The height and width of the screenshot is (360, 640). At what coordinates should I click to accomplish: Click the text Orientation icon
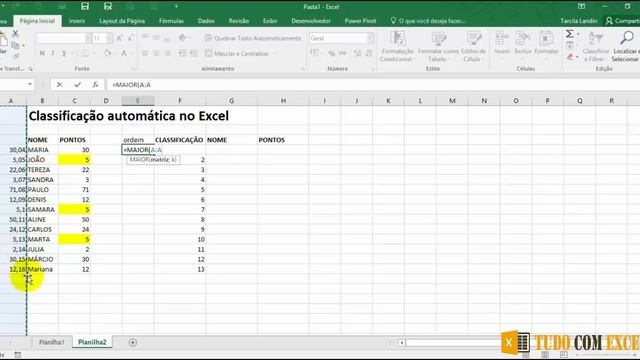pyautogui.click(x=182, y=38)
